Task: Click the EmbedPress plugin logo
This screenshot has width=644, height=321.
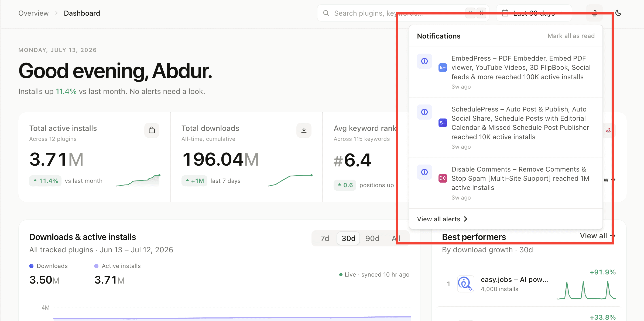Action: (443, 68)
